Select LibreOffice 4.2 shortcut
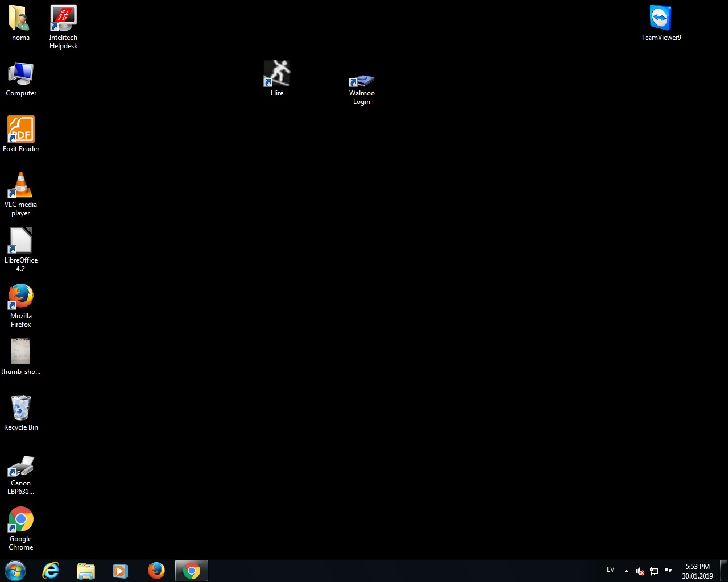This screenshot has width=728, height=582. click(21, 250)
